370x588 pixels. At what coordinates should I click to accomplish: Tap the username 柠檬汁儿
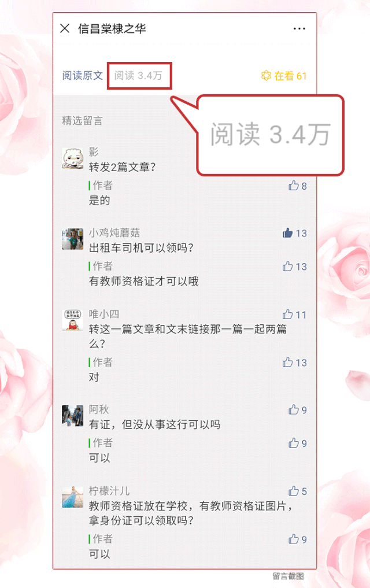tap(109, 490)
